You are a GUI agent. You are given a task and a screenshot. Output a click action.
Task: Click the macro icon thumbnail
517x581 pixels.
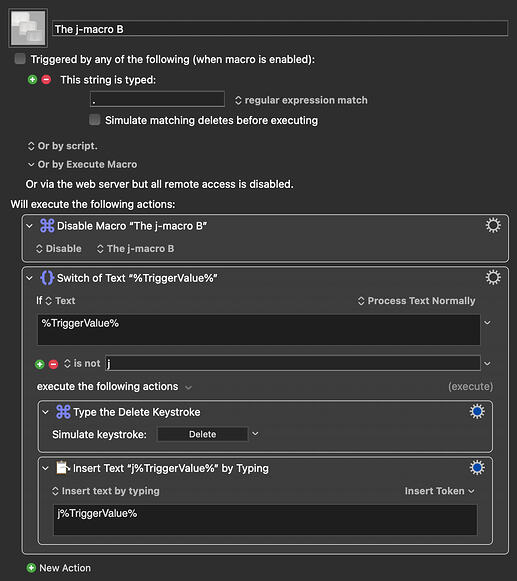click(x=28, y=28)
